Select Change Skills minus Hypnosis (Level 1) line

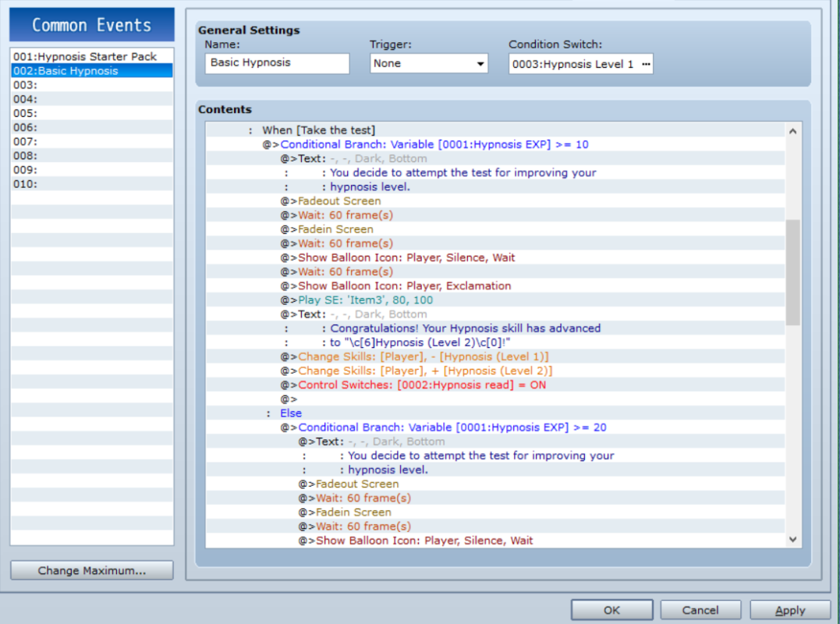tap(495, 356)
